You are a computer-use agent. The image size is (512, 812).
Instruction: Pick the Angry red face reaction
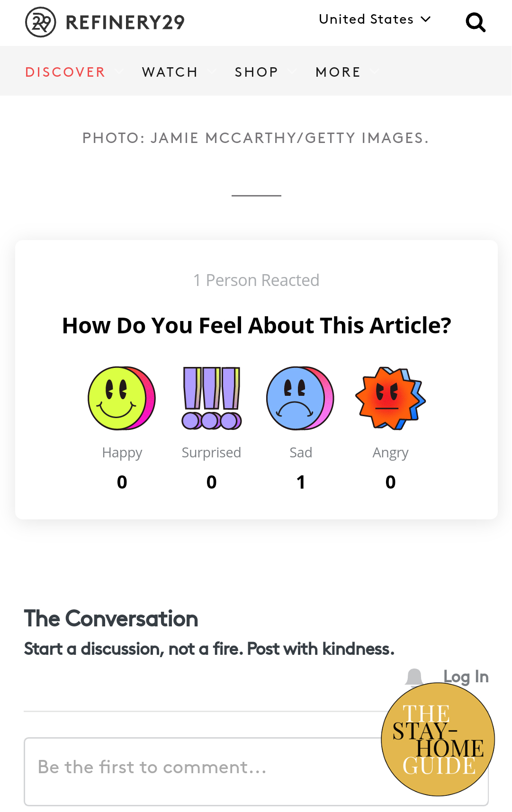[390, 398]
